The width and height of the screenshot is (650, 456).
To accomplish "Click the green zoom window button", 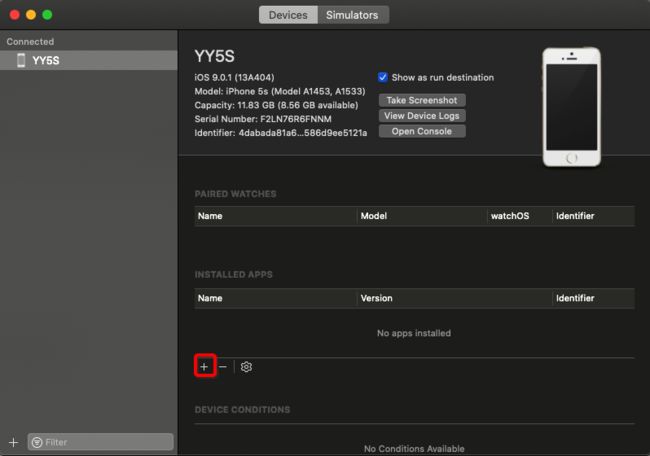I will [x=47, y=15].
